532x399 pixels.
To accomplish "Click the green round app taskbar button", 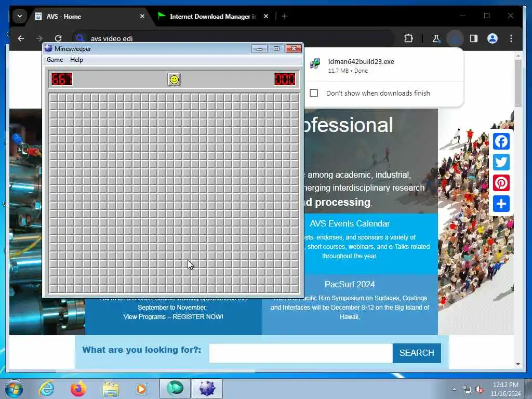I will pyautogui.click(x=175, y=389).
